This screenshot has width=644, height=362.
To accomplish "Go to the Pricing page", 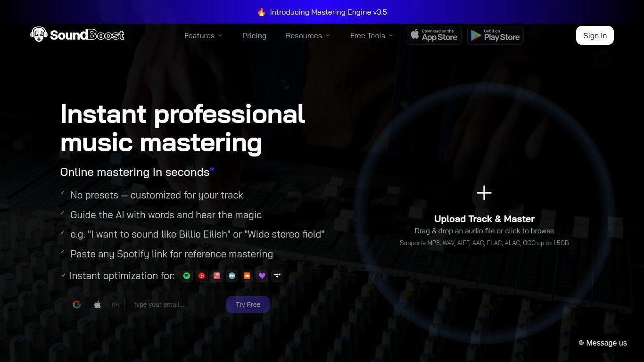I will [x=254, y=36].
